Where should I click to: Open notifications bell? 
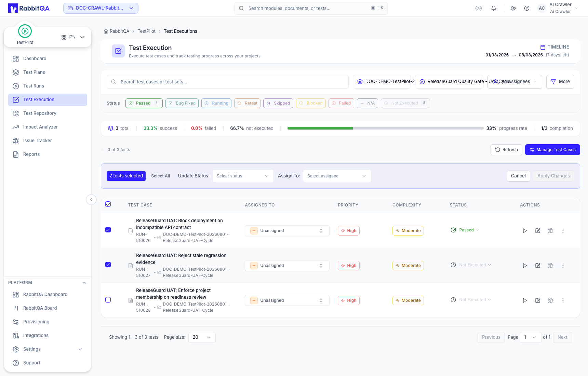pyautogui.click(x=494, y=8)
